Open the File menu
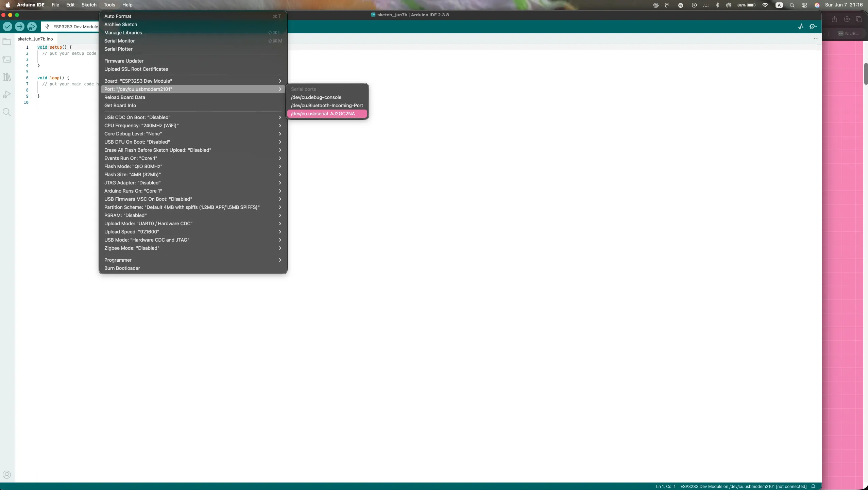 pos(55,5)
